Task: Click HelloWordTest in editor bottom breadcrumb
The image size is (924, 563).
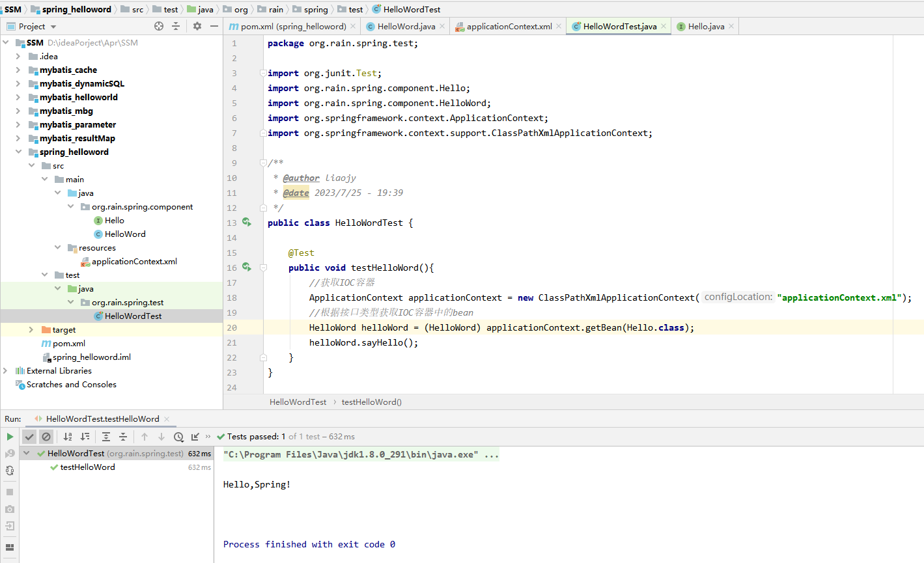Action: (x=298, y=402)
